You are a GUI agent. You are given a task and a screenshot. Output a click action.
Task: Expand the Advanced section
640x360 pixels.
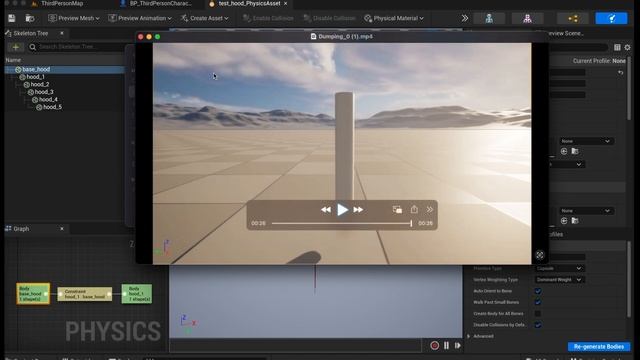[x=469, y=336]
